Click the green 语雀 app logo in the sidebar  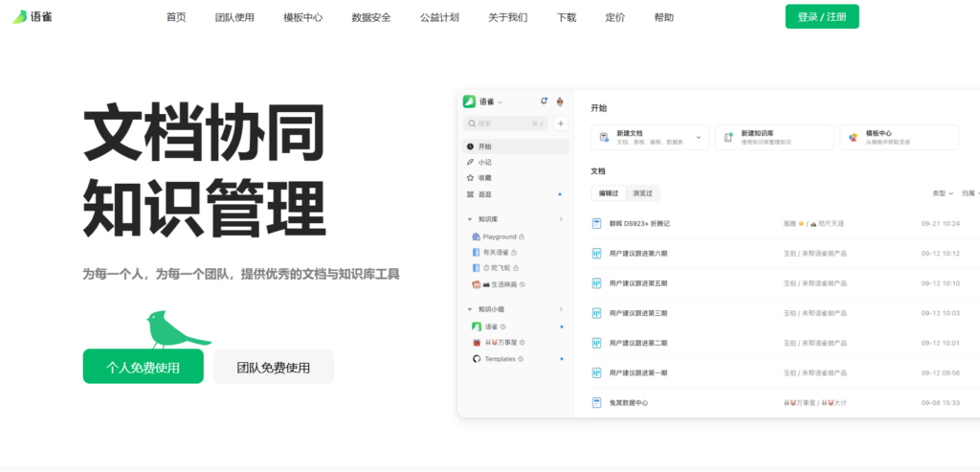point(469,101)
